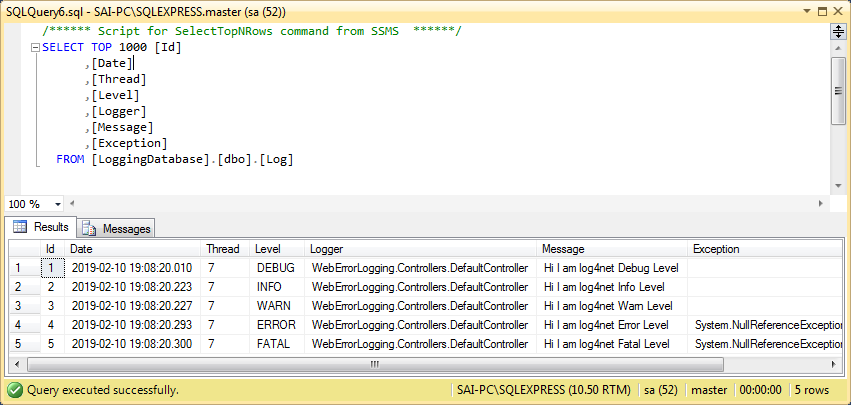Viewport: 851px width, 405px height.
Task: Click the Thread column header
Action: point(225,249)
